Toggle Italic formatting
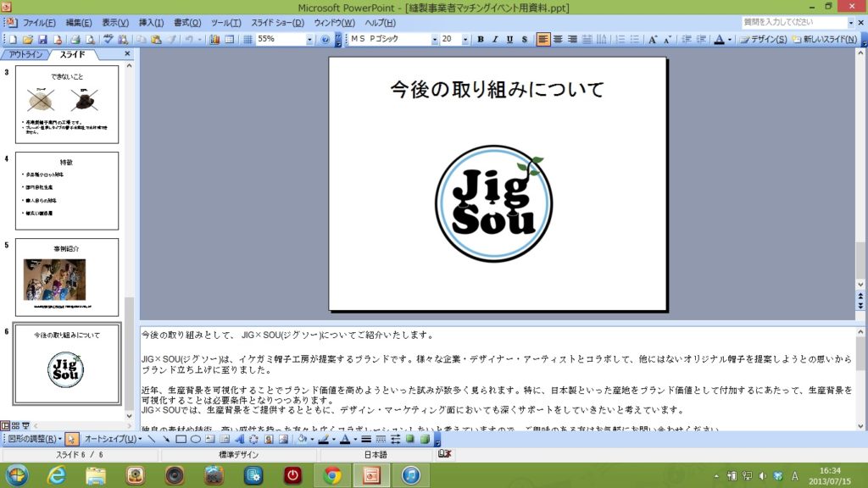This screenshot has height=488, width=868. tap(494, 40)
